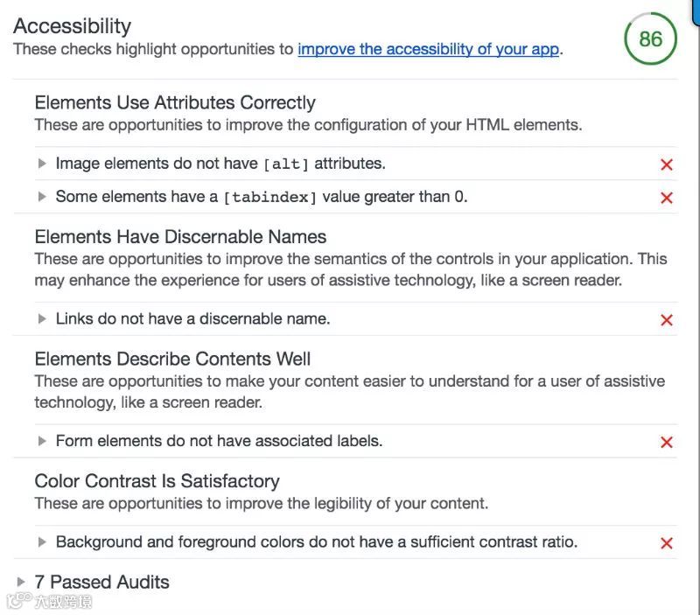Select 'Some elements have a [tabindex]' row
700x615 pixels.
(x=262, y=197)
